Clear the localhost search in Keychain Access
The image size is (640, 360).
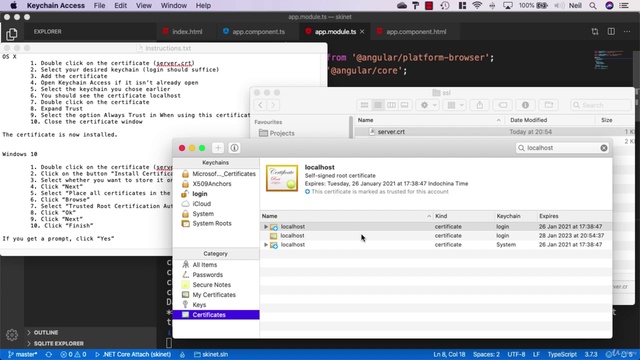tap(604, 148)
